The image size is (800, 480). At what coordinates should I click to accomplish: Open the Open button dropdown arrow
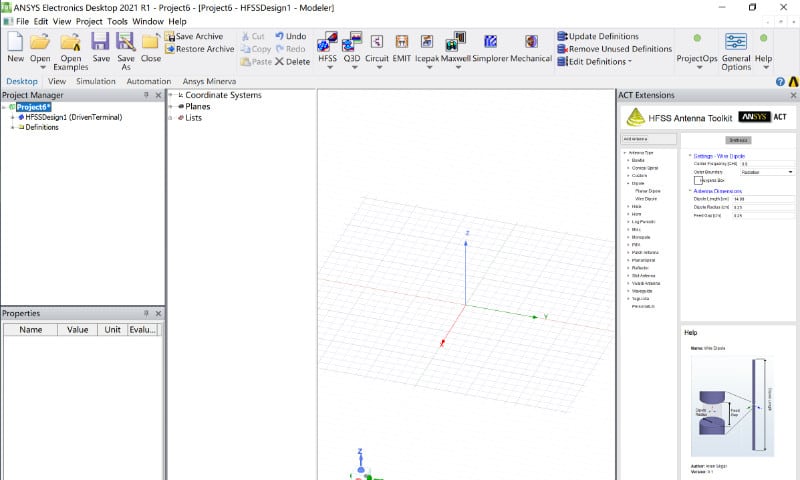(42, 67)
